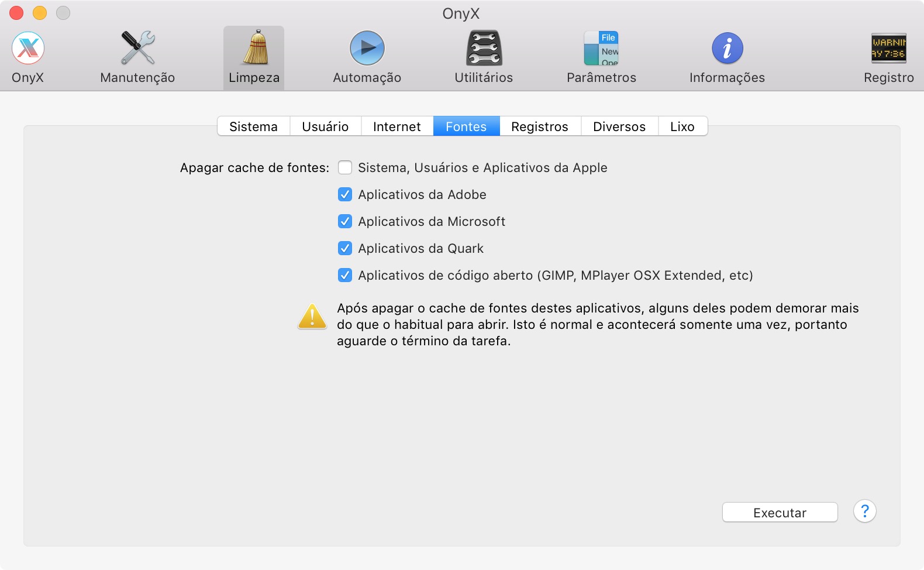Image resolution: width=924 pixels, height=570 pixels.
Task: Open help with the question mark button
Action: click(864, 511)
